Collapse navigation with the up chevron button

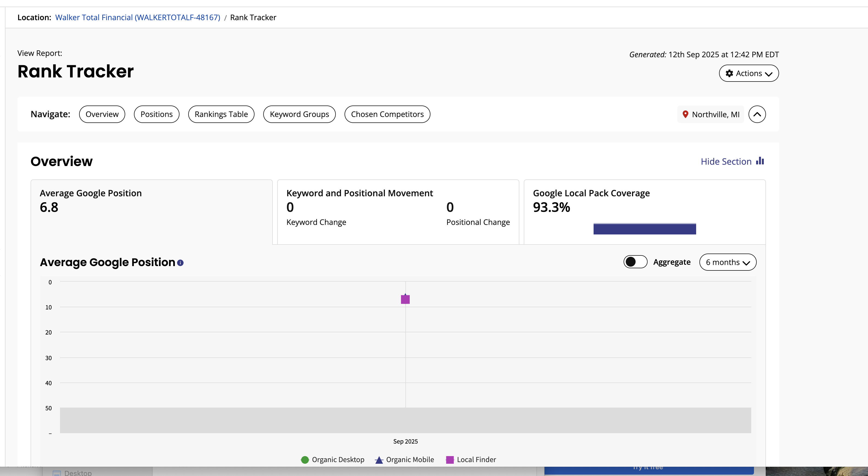tap(757, 114)
